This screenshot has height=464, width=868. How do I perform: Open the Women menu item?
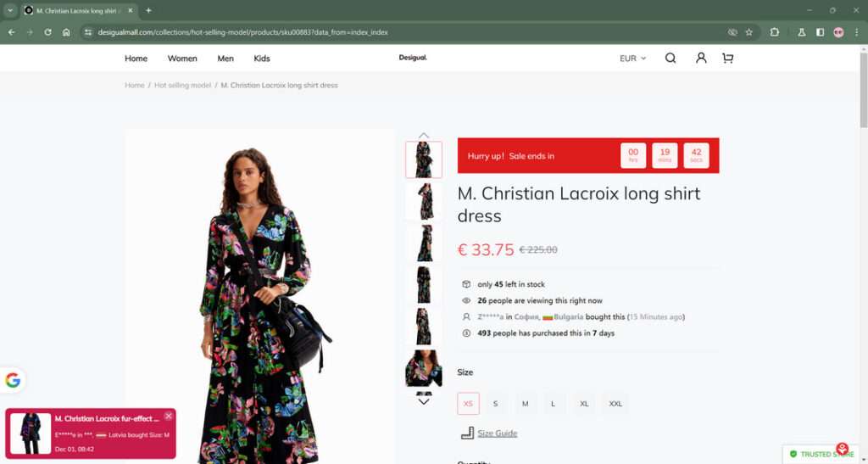point(182,59)
